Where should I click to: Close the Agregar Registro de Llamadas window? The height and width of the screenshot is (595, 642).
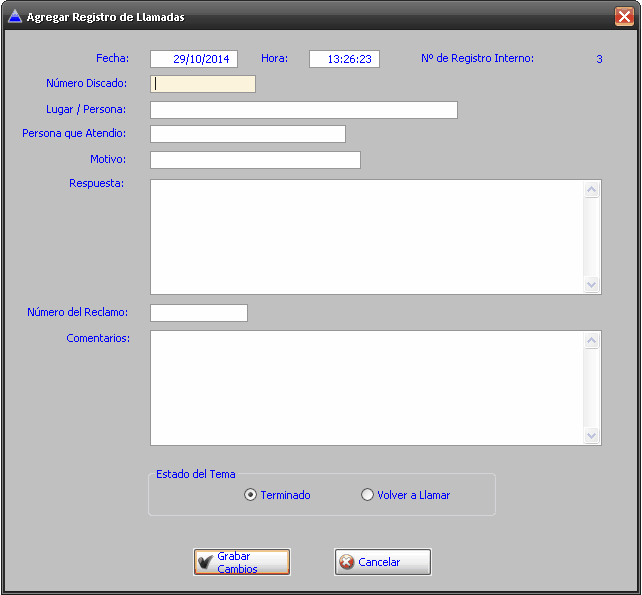623,16
